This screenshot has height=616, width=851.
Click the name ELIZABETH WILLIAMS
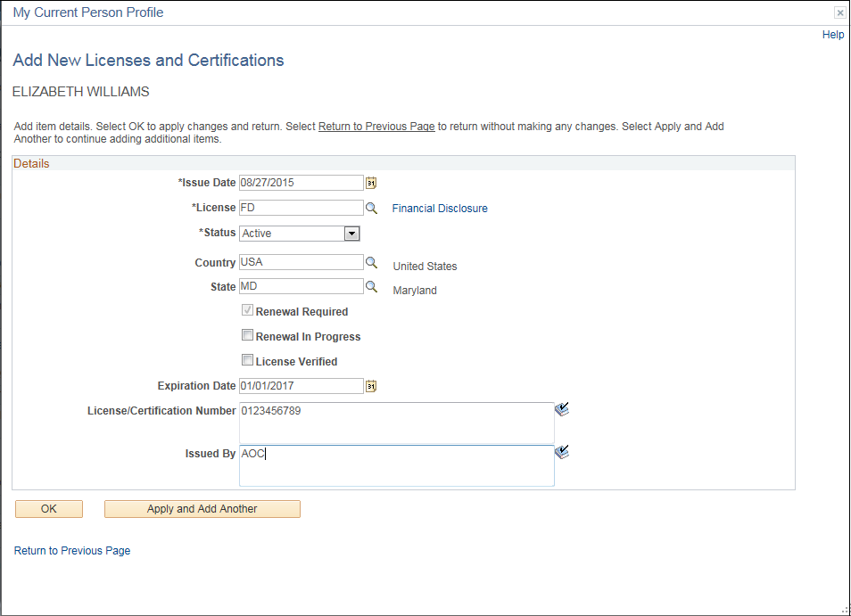[x=81, y=92]
